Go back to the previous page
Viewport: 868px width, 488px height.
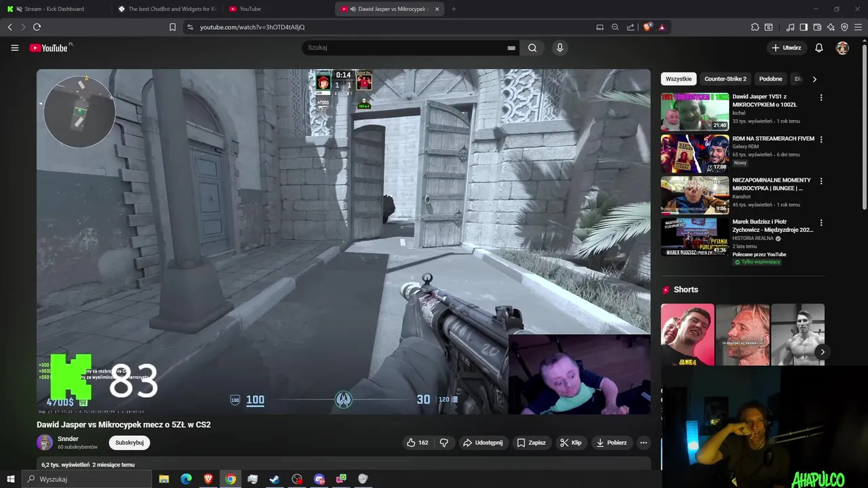point(9,27)
